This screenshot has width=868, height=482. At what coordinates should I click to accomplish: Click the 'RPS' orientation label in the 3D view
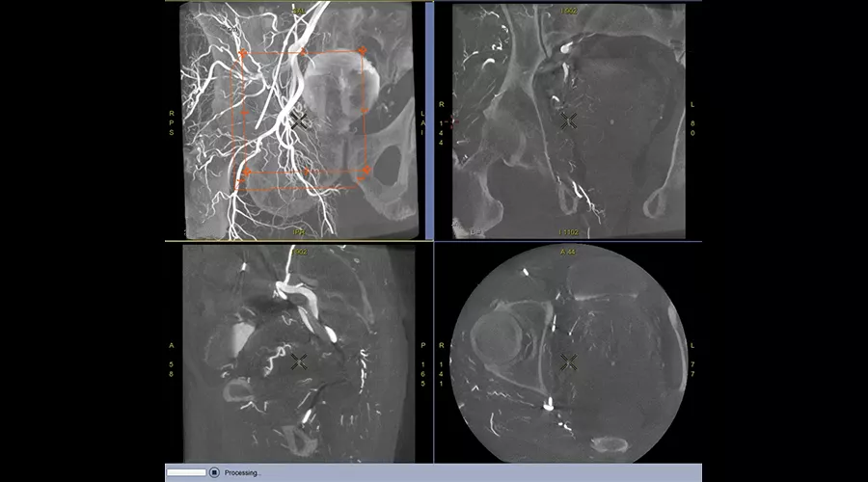(x=172, y=122)
